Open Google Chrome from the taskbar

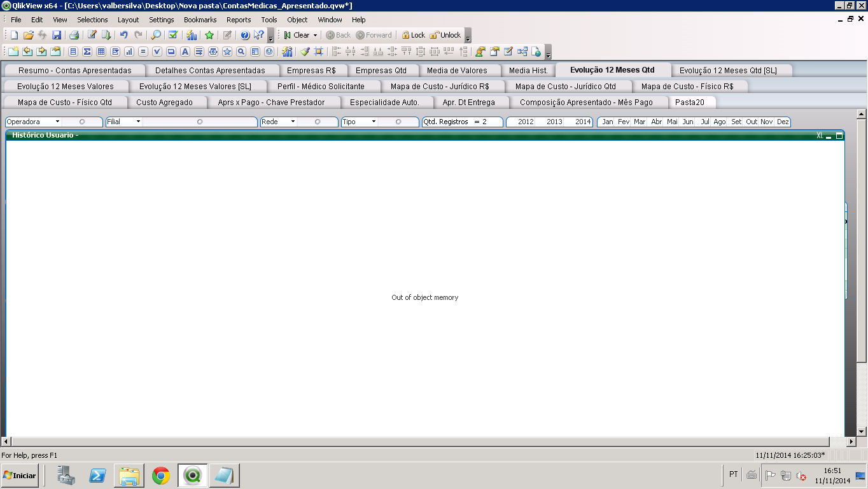[x=161, y=476]
